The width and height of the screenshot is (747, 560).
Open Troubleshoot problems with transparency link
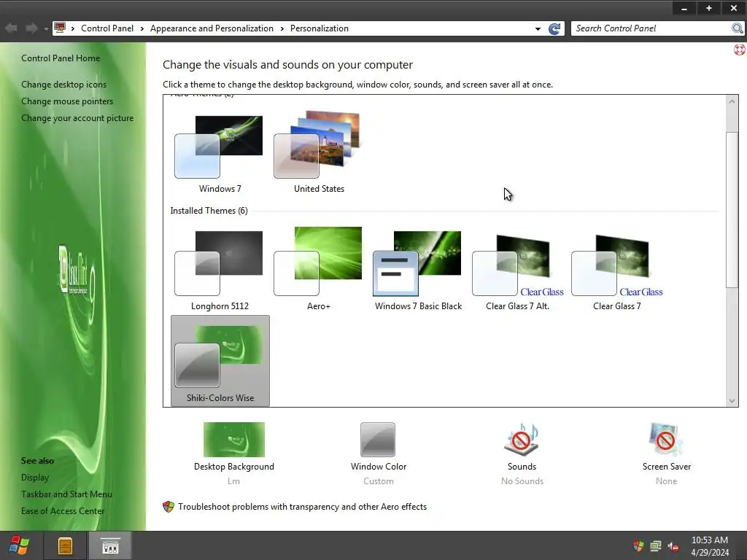click(303, 507)
